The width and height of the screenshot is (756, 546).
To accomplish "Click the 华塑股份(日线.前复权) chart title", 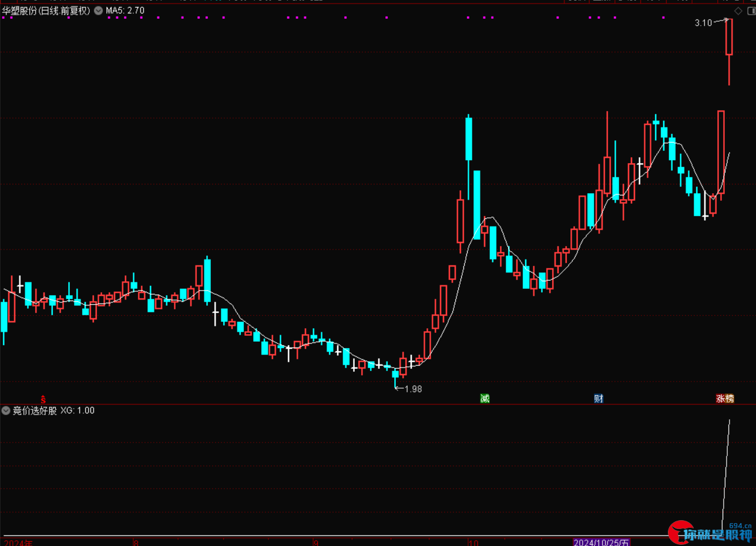I will (46, 11).
